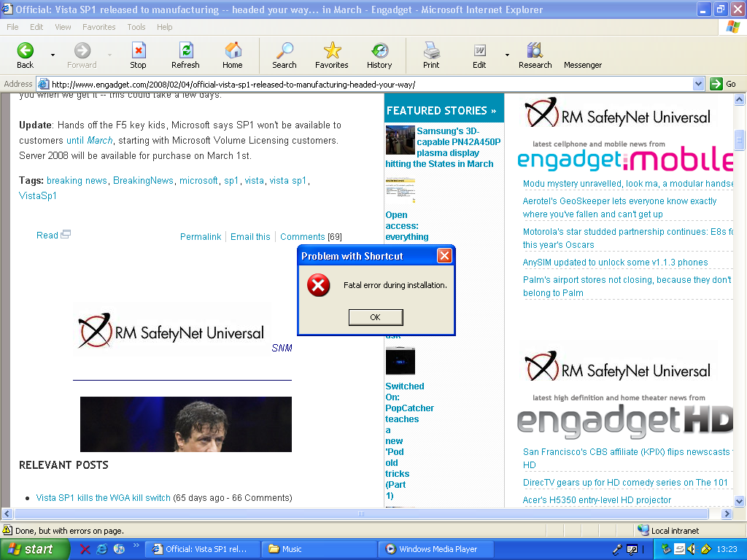This screenshot has height=560, width=747.
Task: Expand the address bar dropdown
Action: click(x=698, y=85)
